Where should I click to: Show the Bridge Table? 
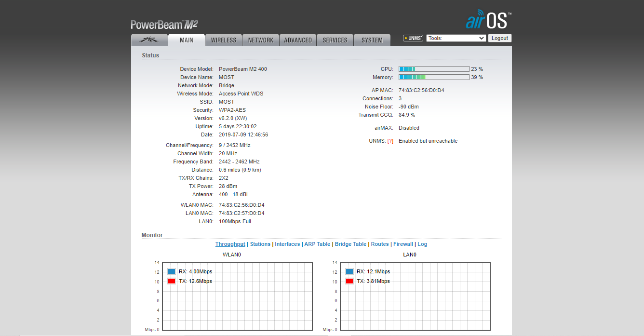[350, 244]
